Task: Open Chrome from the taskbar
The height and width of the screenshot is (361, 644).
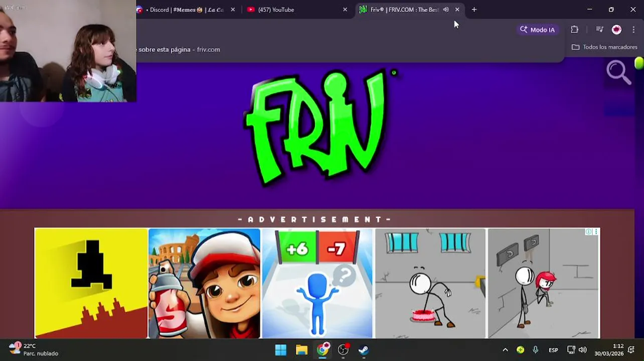Action: coord(323,350)
